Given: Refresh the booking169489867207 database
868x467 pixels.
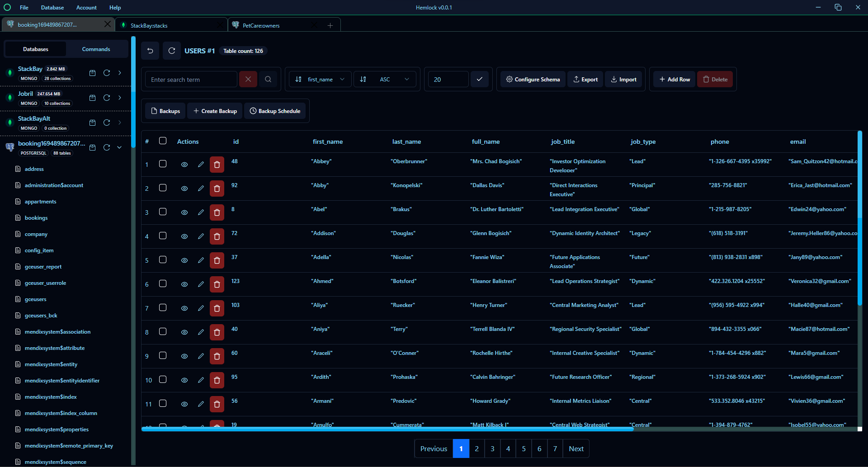Looking at the screenshot, I should tap(107, 147).
